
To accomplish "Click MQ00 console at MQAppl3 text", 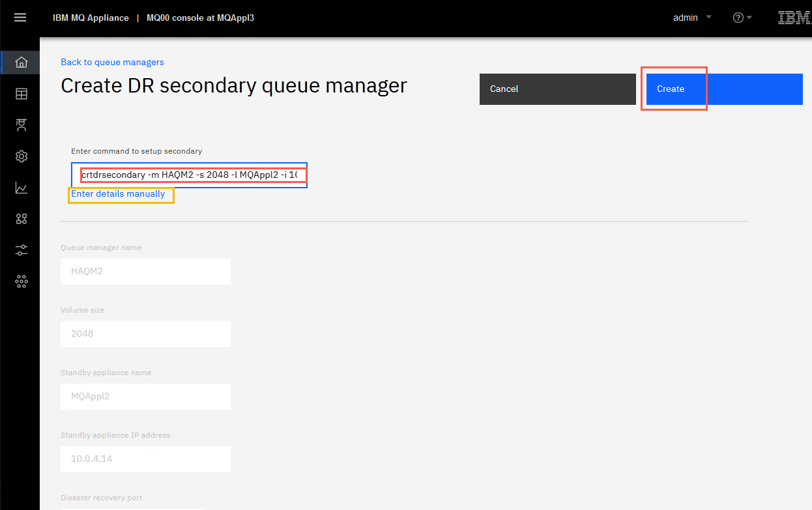I will point(200,18).
